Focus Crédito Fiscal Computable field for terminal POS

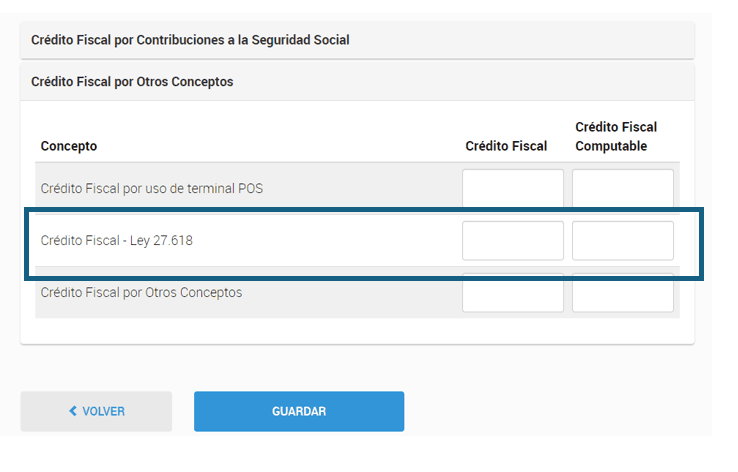coord(622,187)
